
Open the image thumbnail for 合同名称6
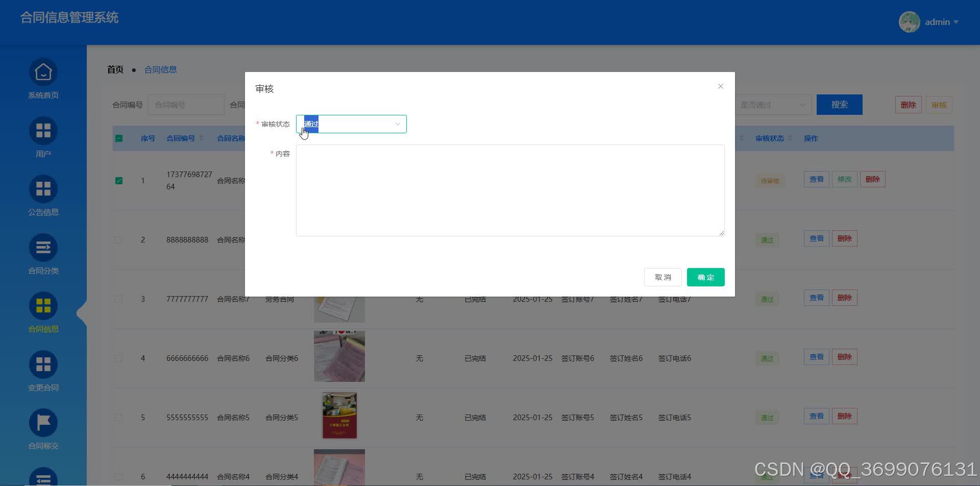(x=339, y=356)
